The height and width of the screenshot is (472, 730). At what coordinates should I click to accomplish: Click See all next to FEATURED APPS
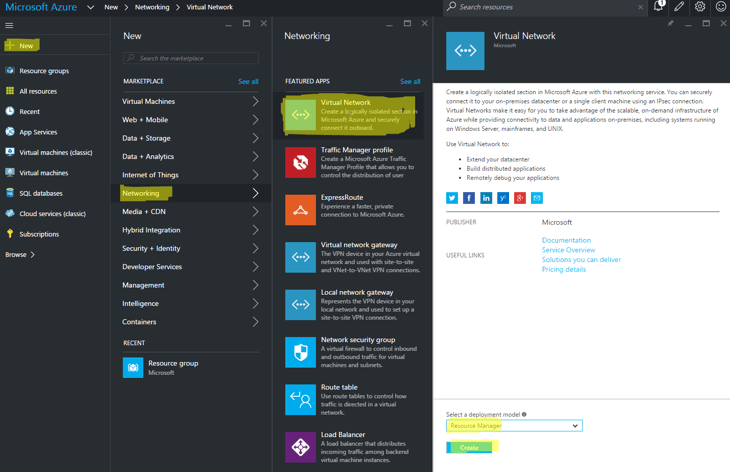click(x=410, y=81)
